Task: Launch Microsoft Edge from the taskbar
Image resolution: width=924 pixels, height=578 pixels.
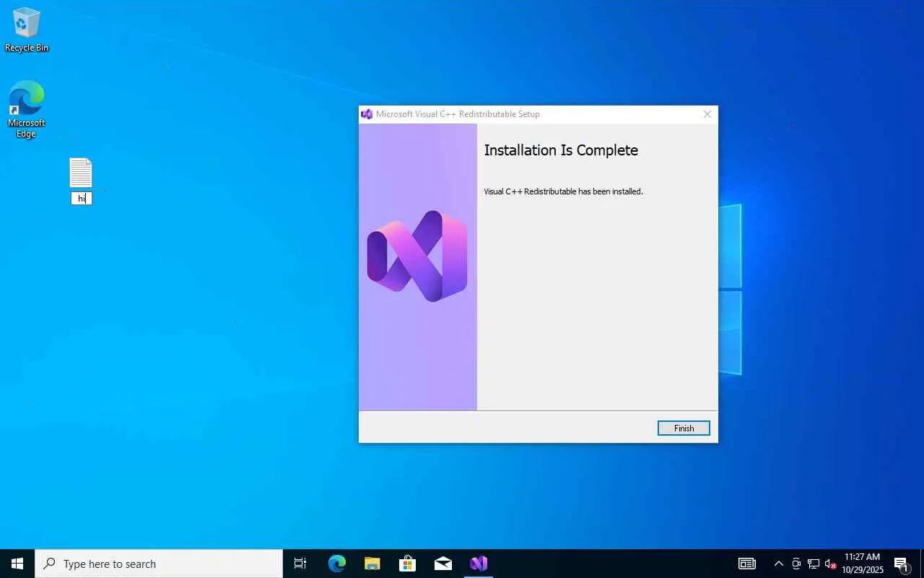Action: click(336, 564)
